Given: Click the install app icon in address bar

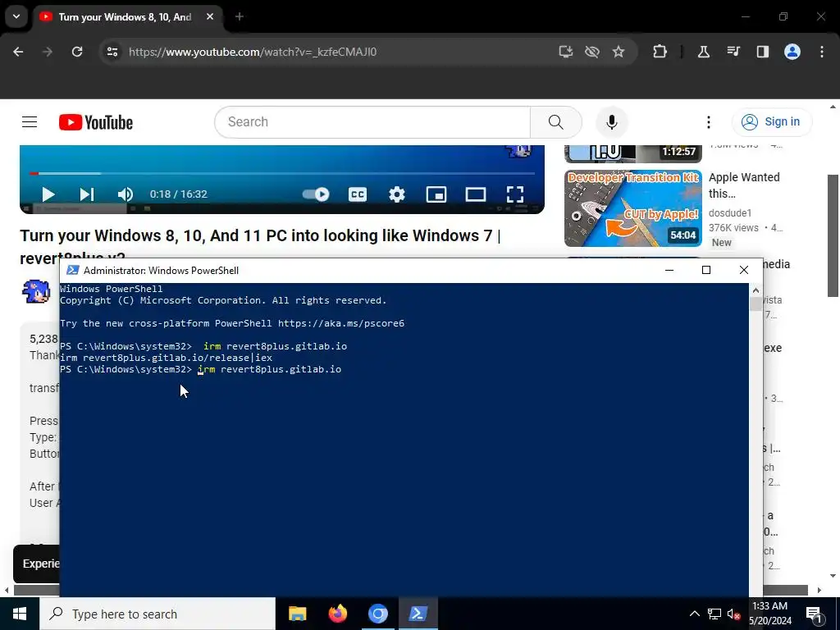Looking at the screenshot, I should pyautogui.click(x=566, y=52).
